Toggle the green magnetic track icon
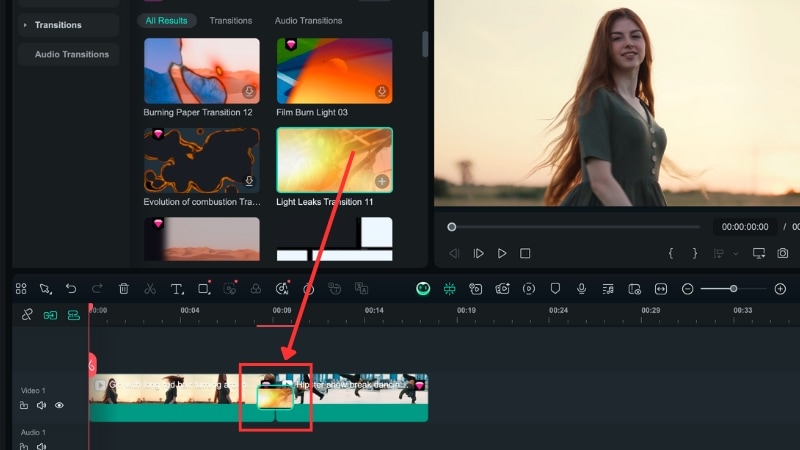800x450 pixels. 73,315
